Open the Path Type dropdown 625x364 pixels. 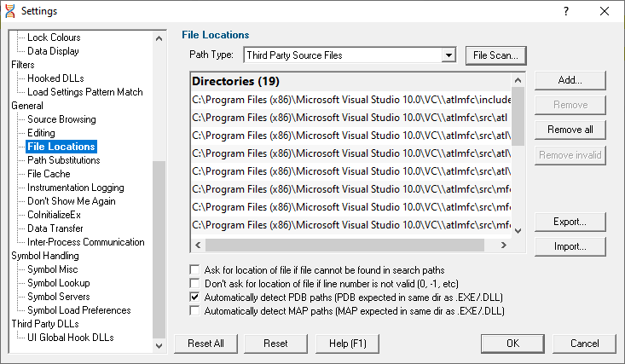click(x=448, y=55)
